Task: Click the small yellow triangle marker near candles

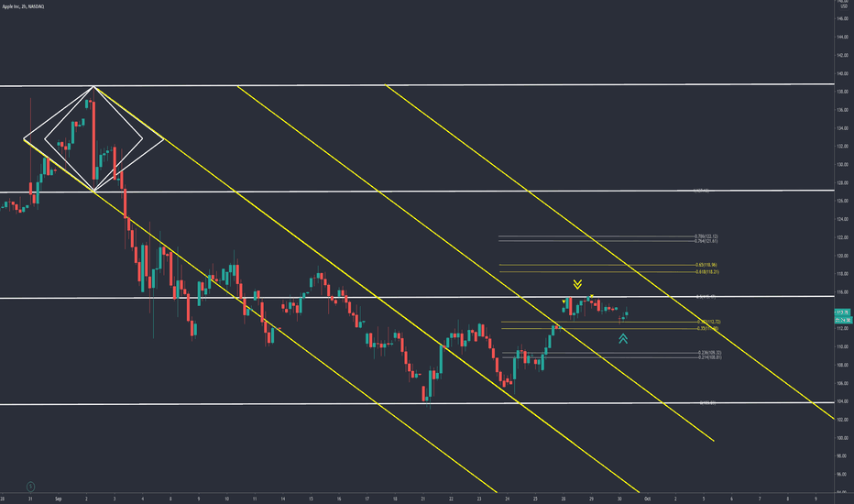Action: pos(564,301)
